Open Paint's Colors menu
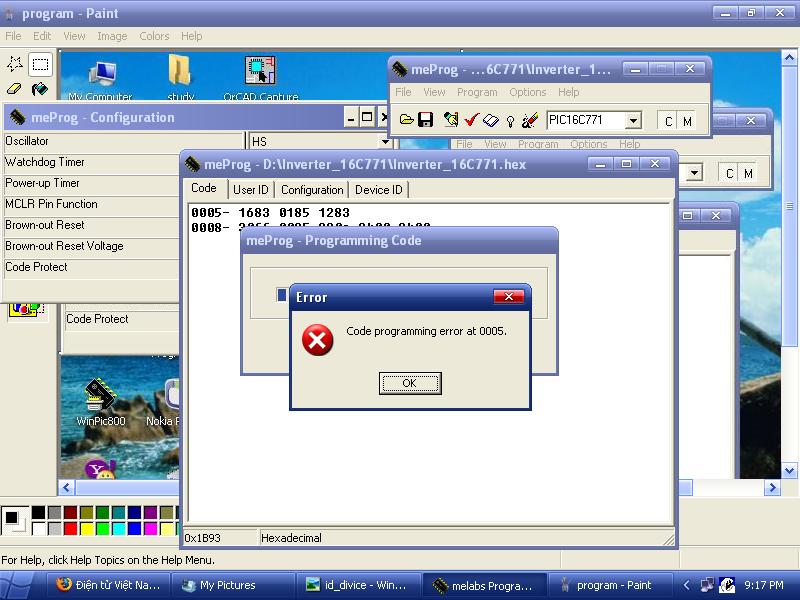 pyautogui.click(x=154, y=36)
